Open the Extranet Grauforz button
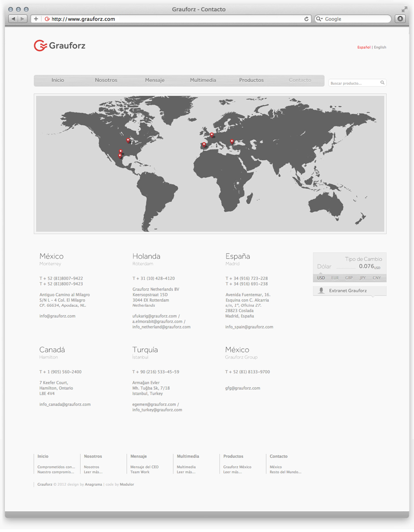The width and height of the screenshot is (414, 532). 349,291
